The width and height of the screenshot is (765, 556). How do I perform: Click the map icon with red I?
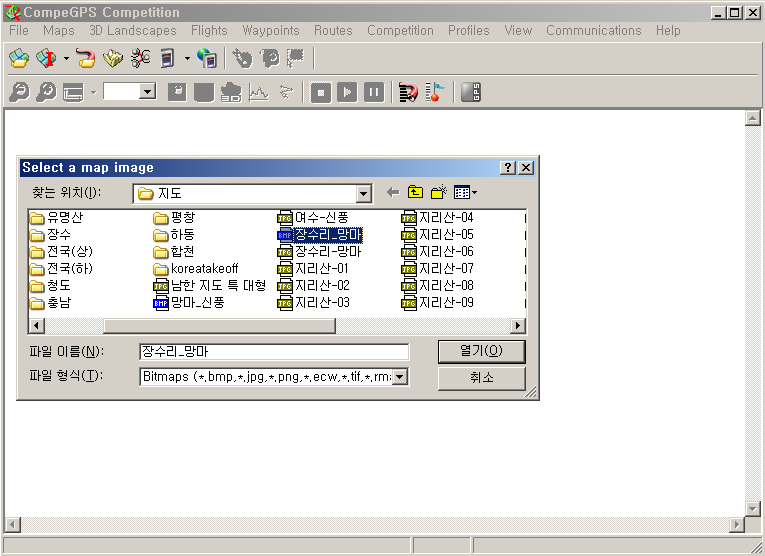click(47, 59)
